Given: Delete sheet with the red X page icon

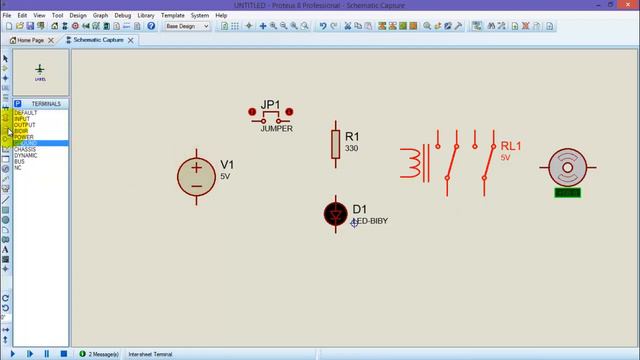Looking at the screenshot, I should tap(526, 26).
